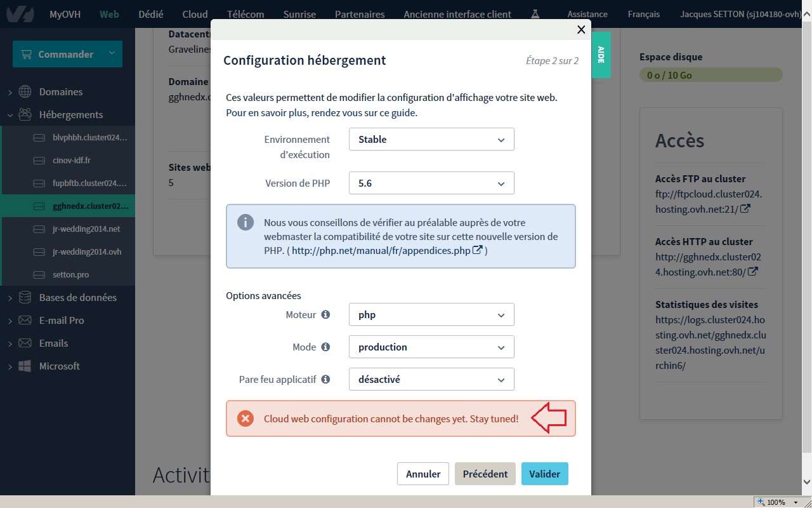Close the Configuration hébergement dialog
Image resolution: width=812 pixels, height=508 pixels.
coord(580,29)
